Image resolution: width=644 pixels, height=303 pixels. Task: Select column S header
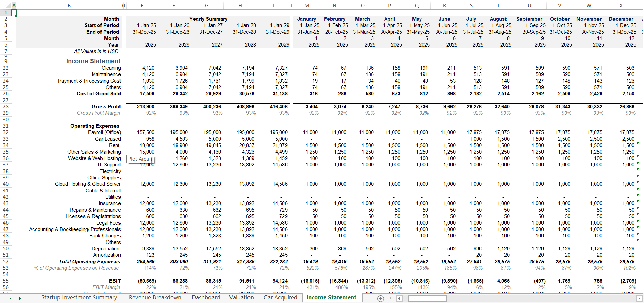click(471, 6)
